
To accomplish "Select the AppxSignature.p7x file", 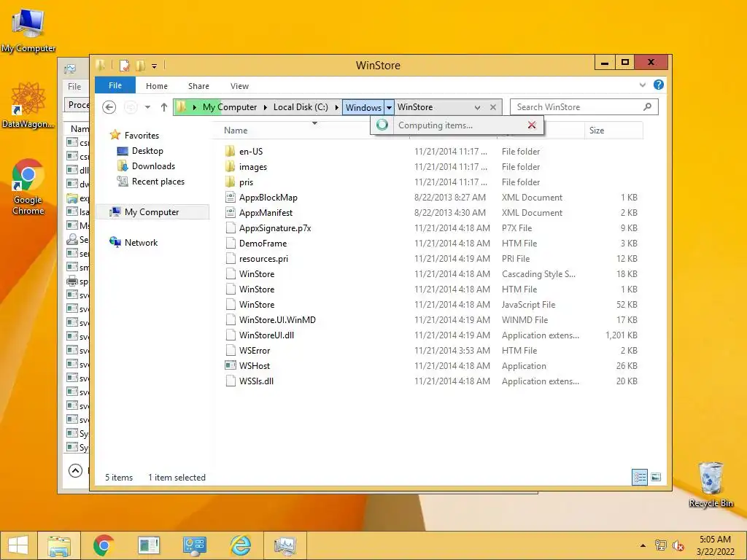I will [275, 228].
